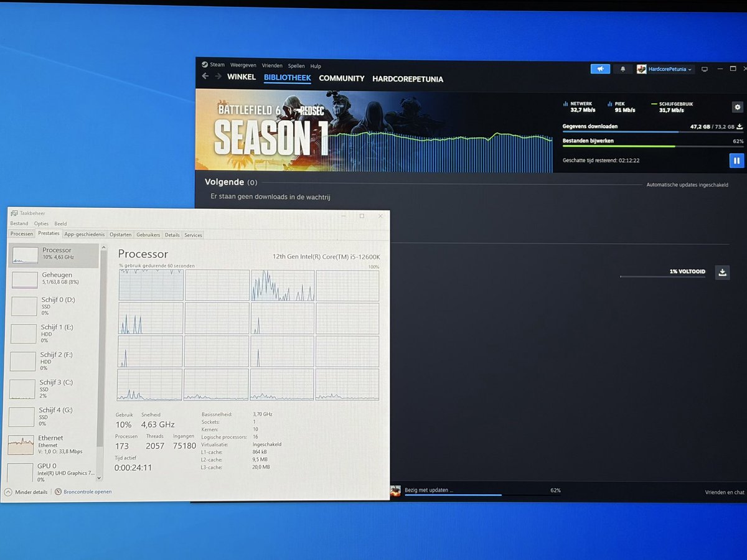This screenshot has height=560, width=747.
Task: Select Schijf 4 (G:) SSD entry
Action: [50, 416]
